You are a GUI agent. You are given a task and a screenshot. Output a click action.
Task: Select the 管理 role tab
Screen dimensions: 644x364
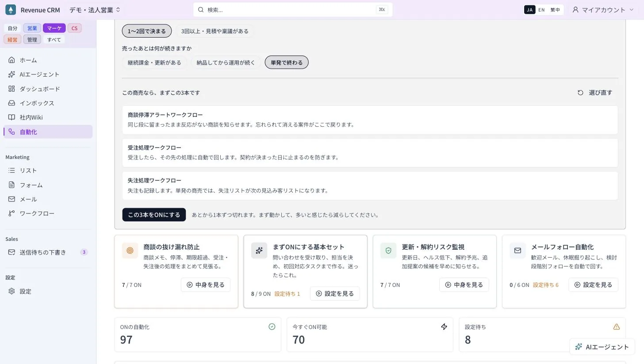32,39
